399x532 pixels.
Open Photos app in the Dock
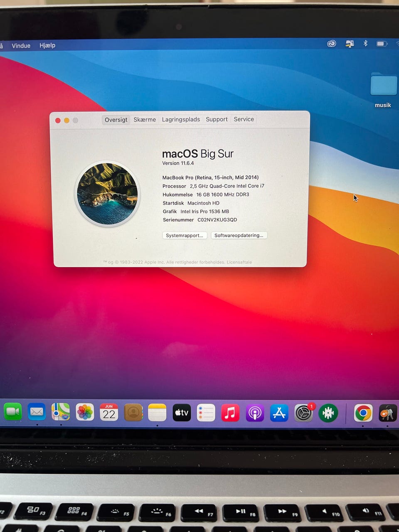tap(85, 412)
